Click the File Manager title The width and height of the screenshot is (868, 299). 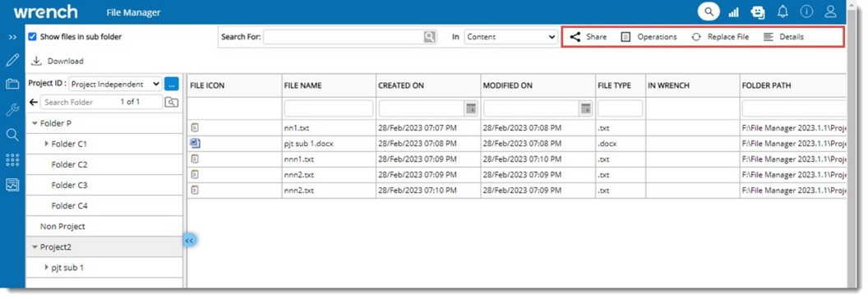133,12
